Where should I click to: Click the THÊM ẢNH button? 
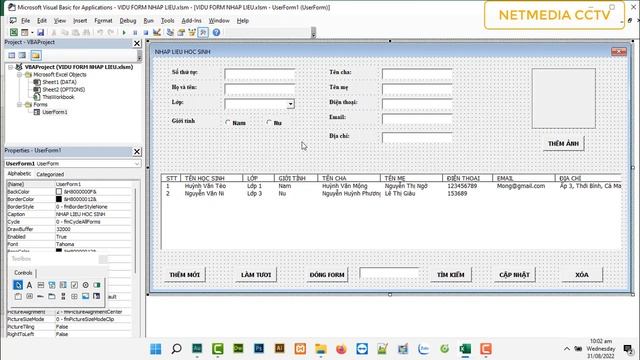pyautogui.click(x=563, y=144)
